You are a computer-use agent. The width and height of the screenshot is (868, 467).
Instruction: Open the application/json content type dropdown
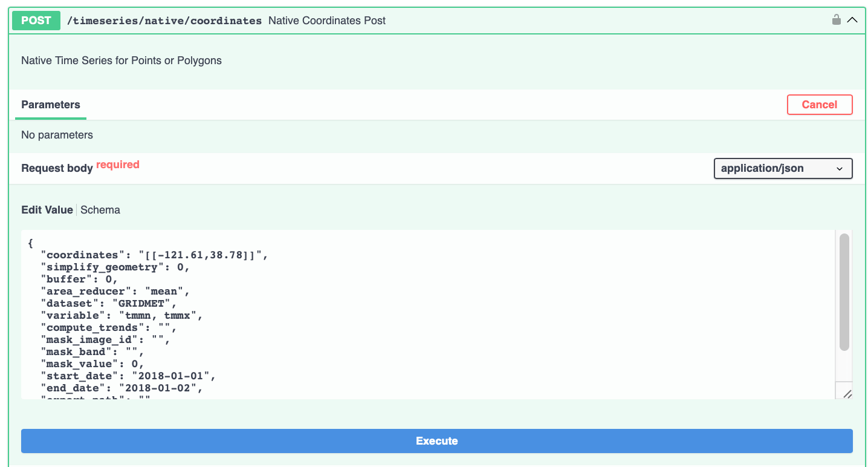pos(783,169)
